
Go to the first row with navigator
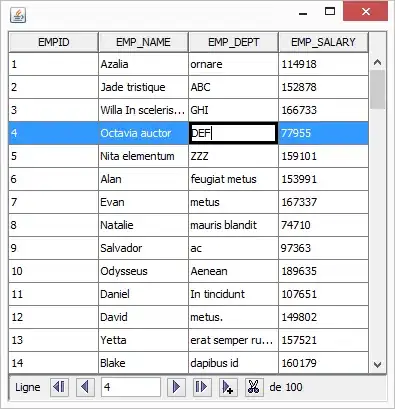coord(59,387)
